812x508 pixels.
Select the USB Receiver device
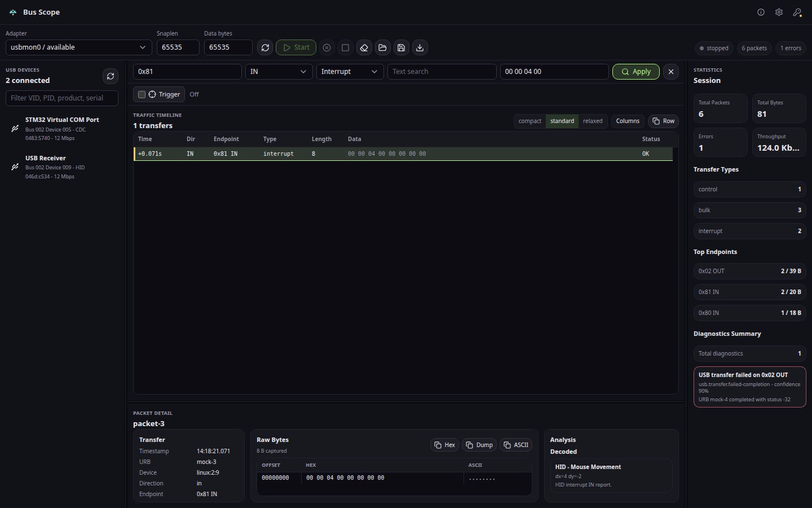(63, 167)
